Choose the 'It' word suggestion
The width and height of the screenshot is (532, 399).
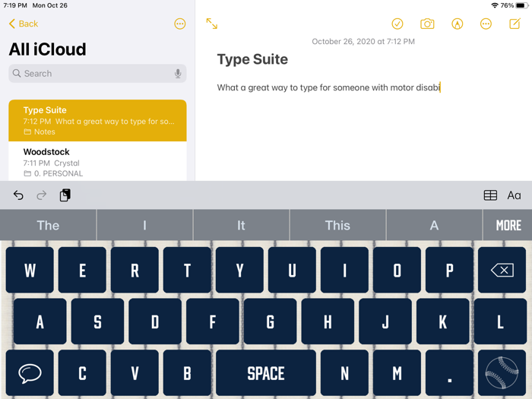241,225
